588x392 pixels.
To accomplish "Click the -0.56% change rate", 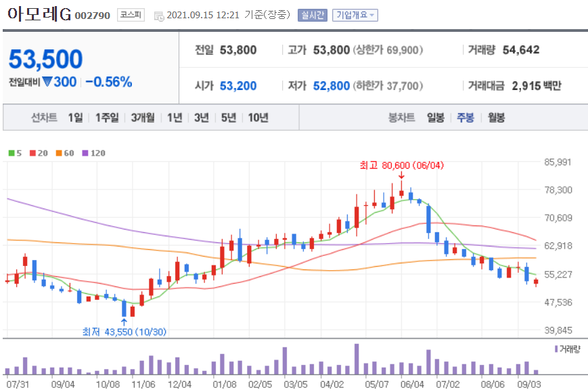I will click(109, 82).
